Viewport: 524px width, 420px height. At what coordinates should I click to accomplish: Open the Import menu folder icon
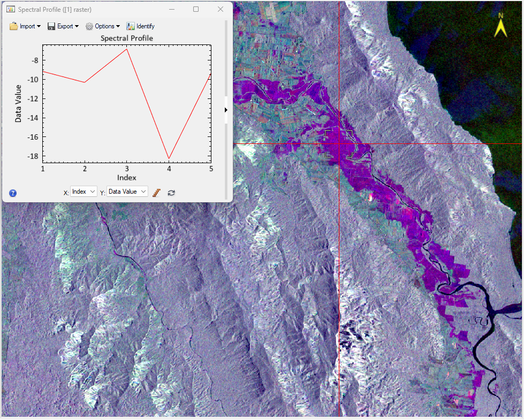pos(14,26)
